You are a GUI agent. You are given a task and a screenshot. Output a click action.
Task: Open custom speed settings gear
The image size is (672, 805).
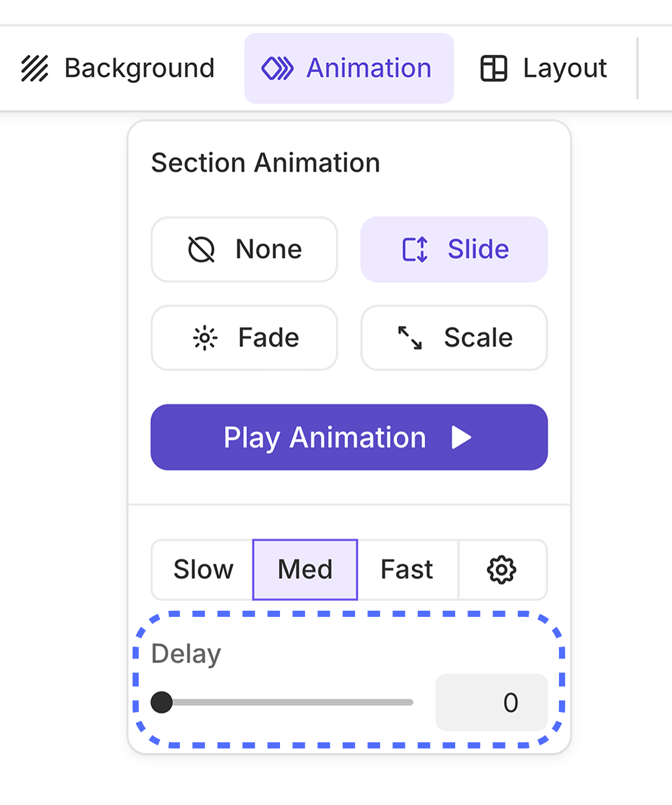501,570
